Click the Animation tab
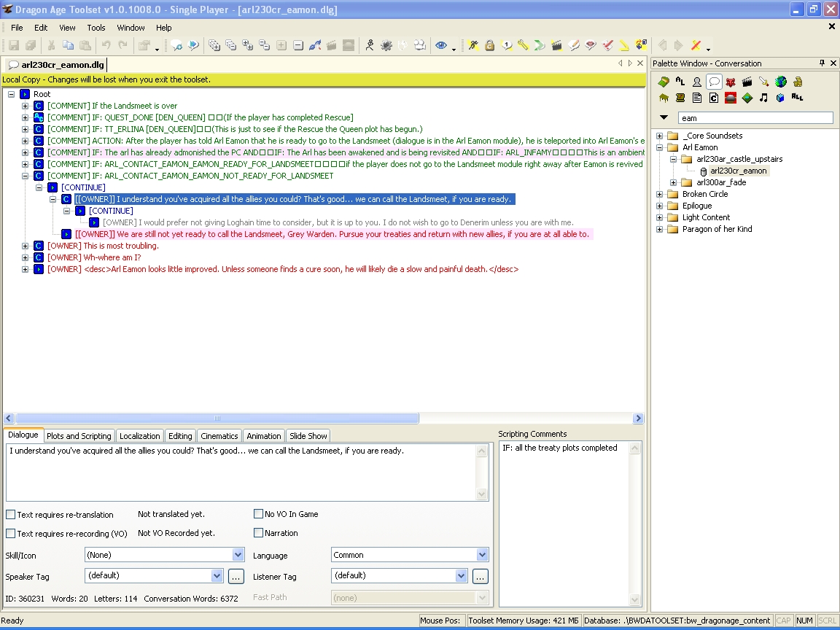 pos(263,436)
